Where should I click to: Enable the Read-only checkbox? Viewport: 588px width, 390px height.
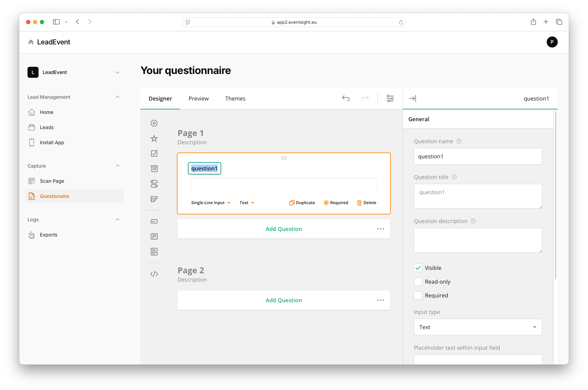pyautogui.click(x=418, y=282)
